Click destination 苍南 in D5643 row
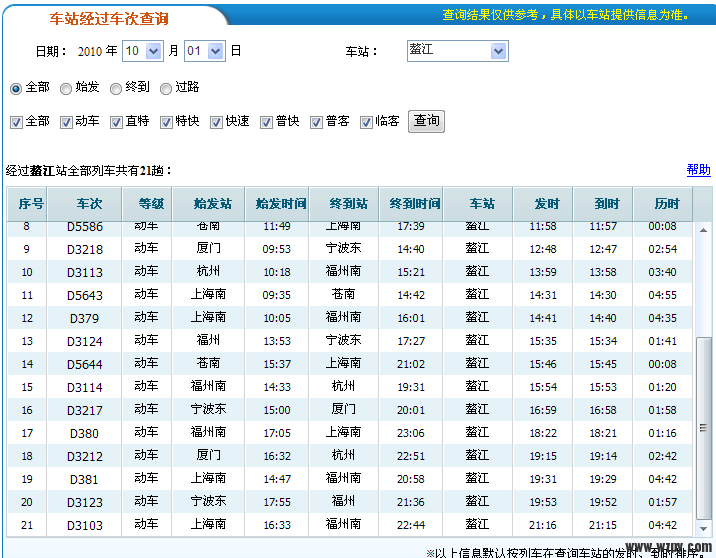This screenshot has width=716, height=558. pyautogui.click(x=343, y=294)
